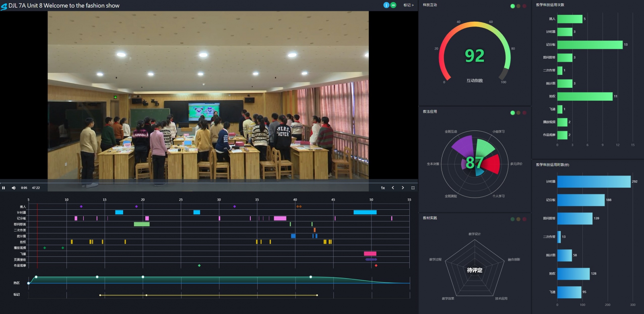
Task: Expand the 标记 menu in header
Action: coord(409,5)
